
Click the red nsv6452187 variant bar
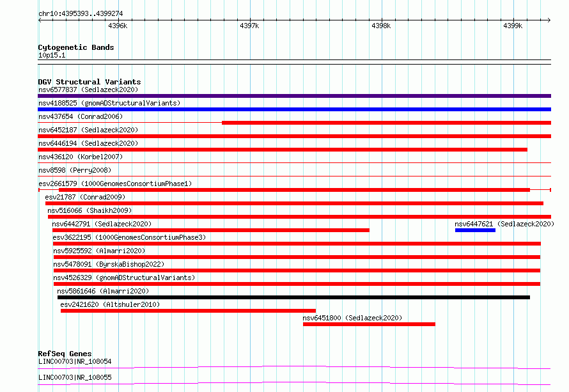tap(294, 136)
